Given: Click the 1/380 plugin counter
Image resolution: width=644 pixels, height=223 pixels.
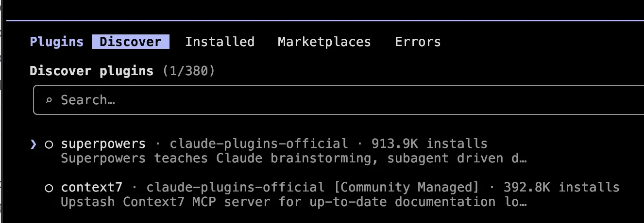Looking at the screenshot, I should [x=189, y=71].
